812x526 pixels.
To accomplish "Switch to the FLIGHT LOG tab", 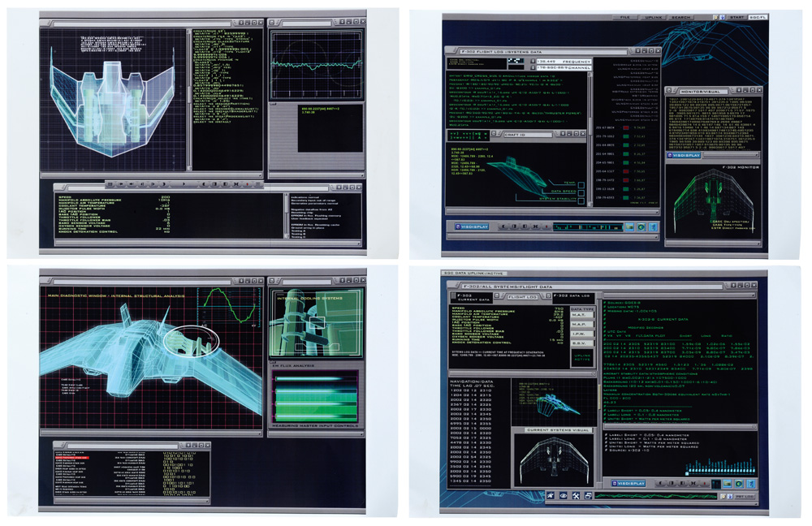I will 522,297.
